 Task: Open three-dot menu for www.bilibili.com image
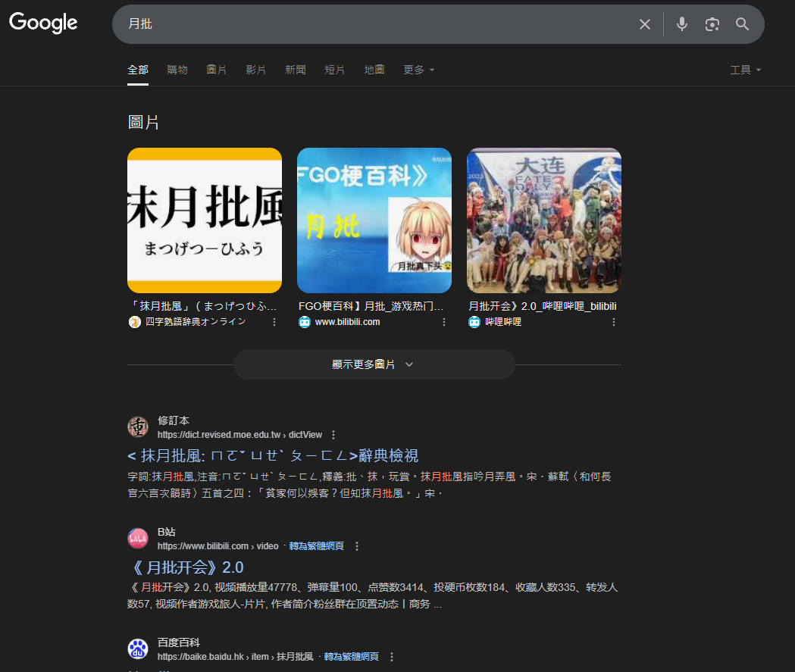(x=444, y=322)
